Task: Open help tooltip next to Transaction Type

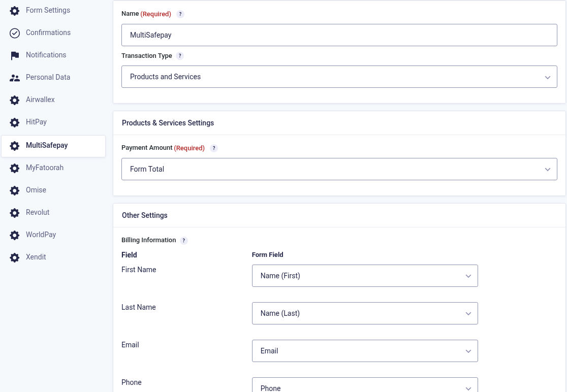Action: [180, 56]
